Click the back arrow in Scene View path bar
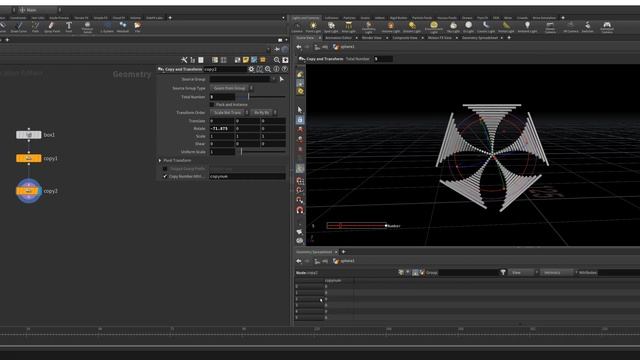 [299, 47]
